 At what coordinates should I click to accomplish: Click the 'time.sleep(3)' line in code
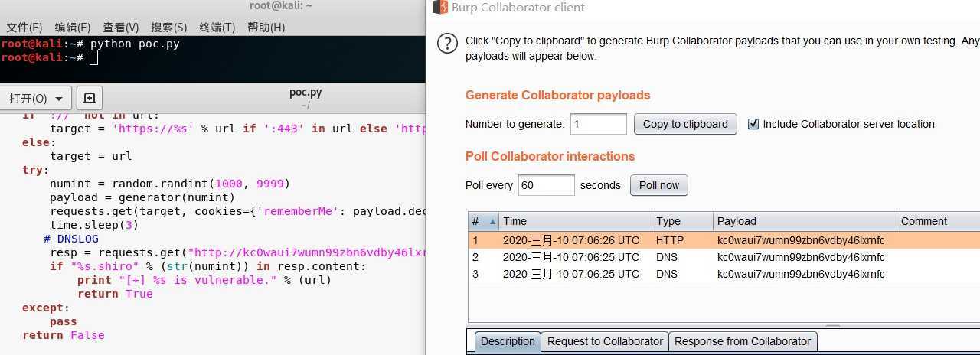(x=94, y=225)
